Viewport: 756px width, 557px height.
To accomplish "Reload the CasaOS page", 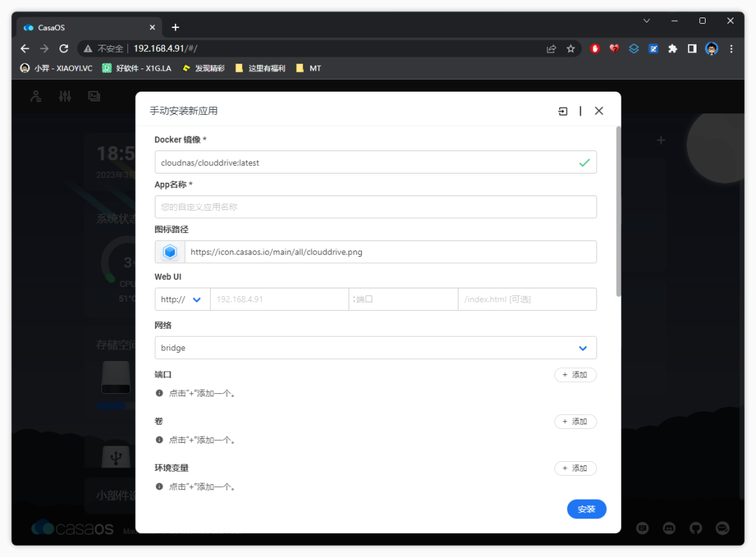I will tap(64, 48).
